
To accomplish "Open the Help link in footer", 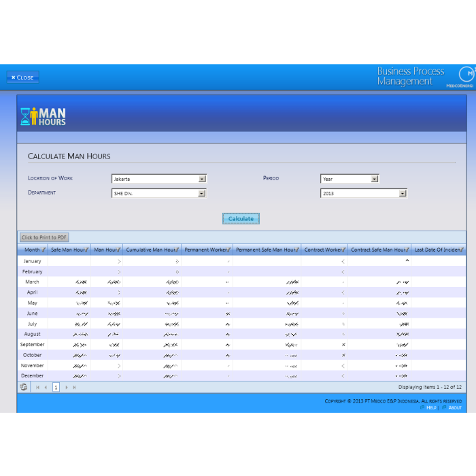I will [x=431, y=407].
